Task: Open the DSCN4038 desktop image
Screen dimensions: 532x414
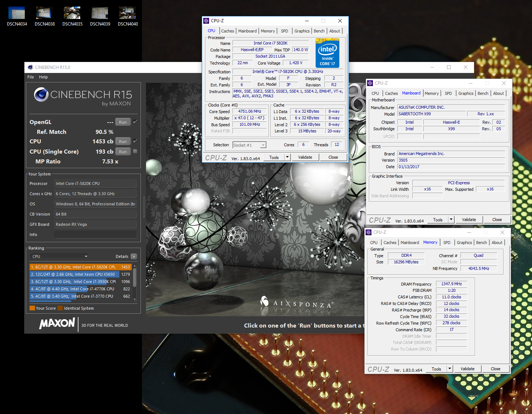Action: click(x=45, y=16)
